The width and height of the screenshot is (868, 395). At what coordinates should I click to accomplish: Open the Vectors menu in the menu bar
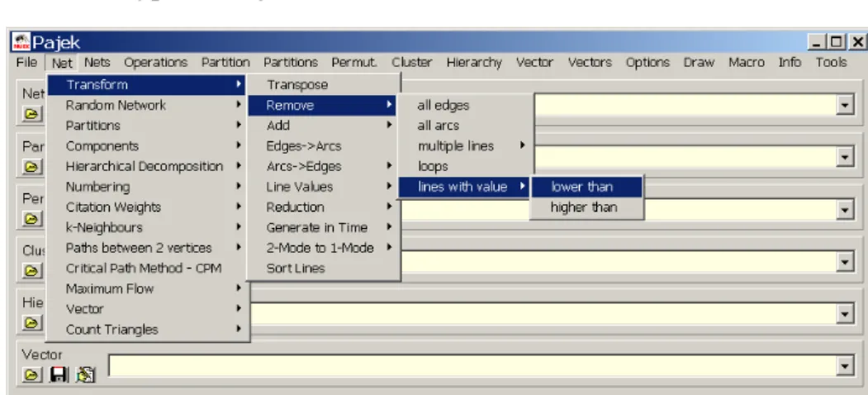[590, 63]
